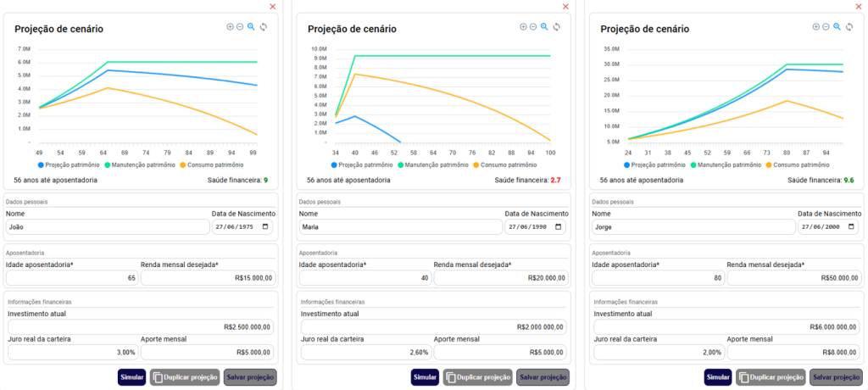Image resolution: width=868 pixels, height=390 pixels.
Task: Edit desired income field R$15.000,00
Action: pyautogui.click(x=209, y=278)
